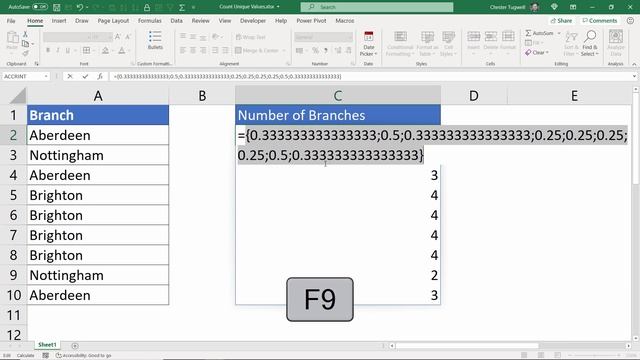Switch to the Data tab

pyautogui.click(x=176, y=20)
